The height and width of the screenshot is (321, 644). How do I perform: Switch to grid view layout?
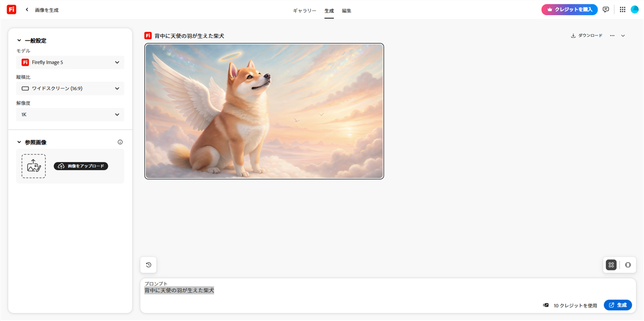click(x=611, y=265)
